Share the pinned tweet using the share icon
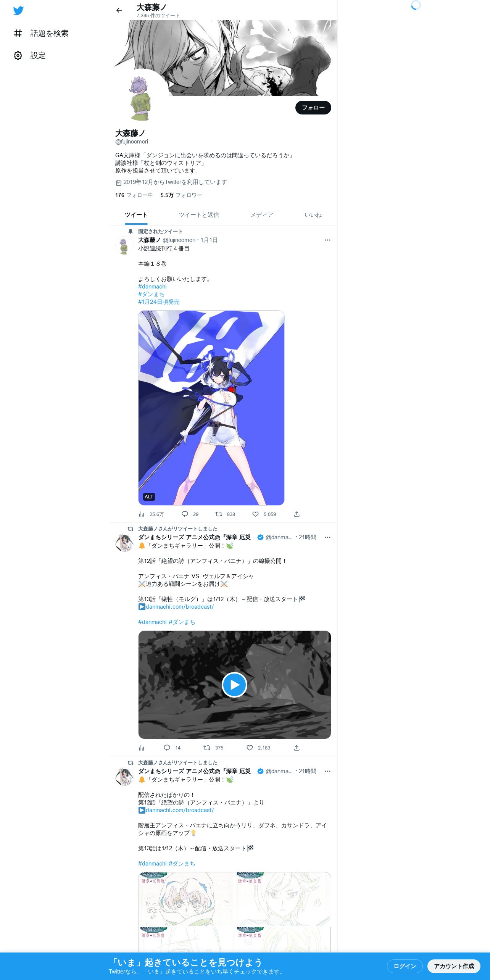The height and width of the screenshot is (980, 490). tap(297, 514)
